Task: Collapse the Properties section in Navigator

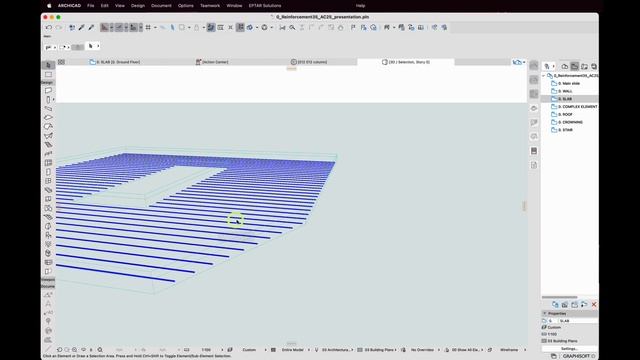Action: pos(544,313)
